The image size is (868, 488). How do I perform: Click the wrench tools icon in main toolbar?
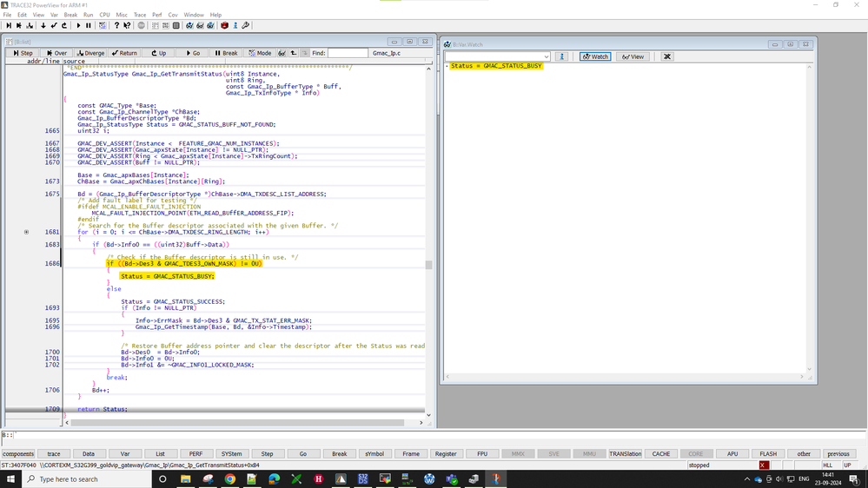[245, 25]
